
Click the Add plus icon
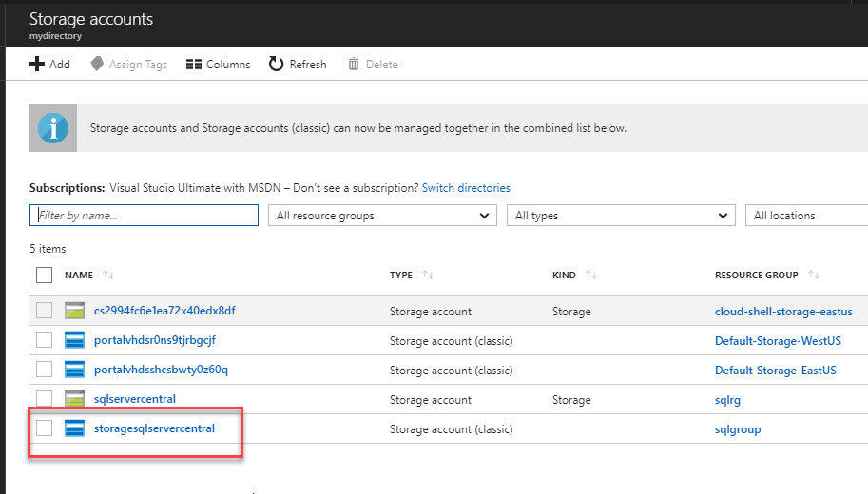point(37,65)
